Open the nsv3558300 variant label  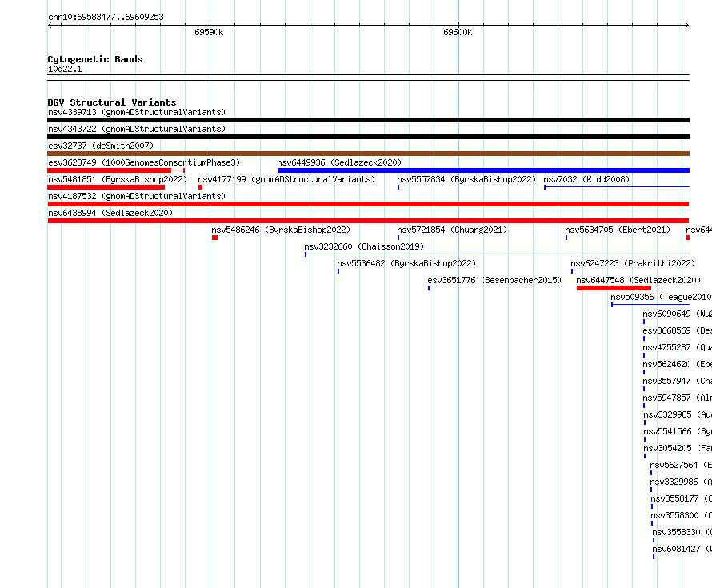click(x=681, y=515)
